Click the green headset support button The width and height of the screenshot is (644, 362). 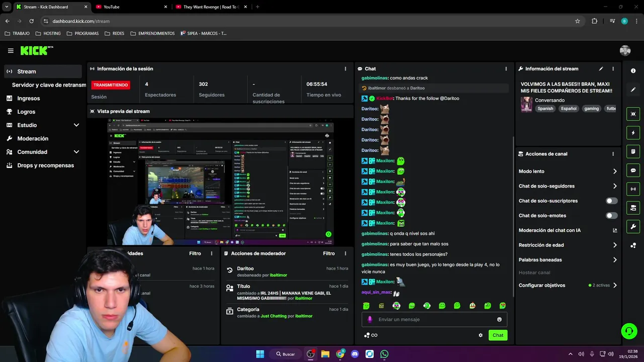[629, 331]
